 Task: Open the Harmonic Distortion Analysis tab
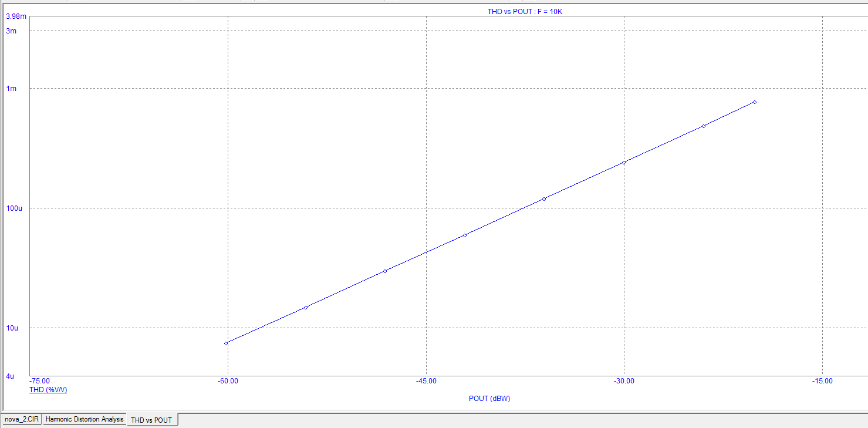(x=85, y=420)
